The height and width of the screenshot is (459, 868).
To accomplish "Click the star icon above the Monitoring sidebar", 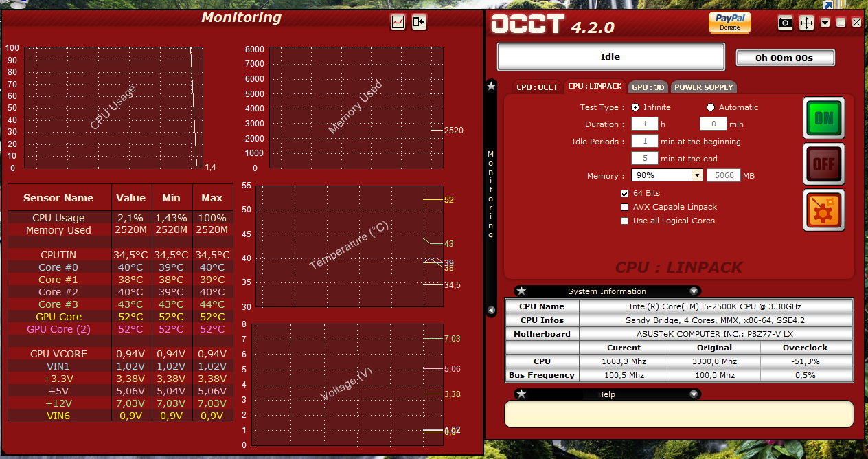I will 491,86.
